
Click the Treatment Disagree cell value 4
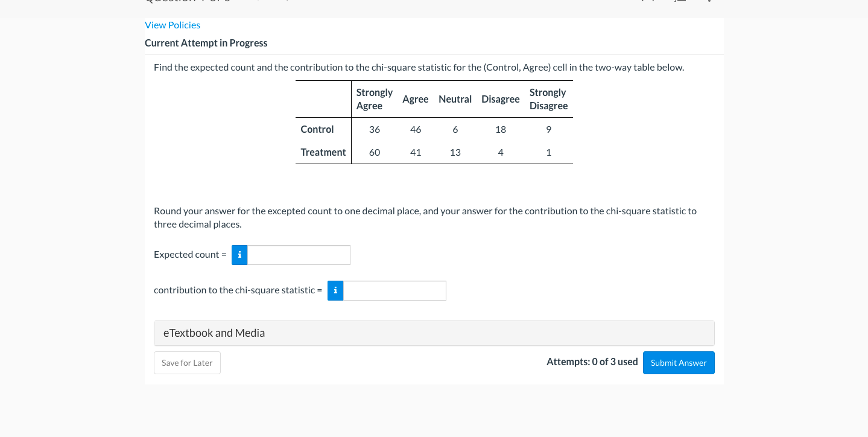[x=501, y=152]
